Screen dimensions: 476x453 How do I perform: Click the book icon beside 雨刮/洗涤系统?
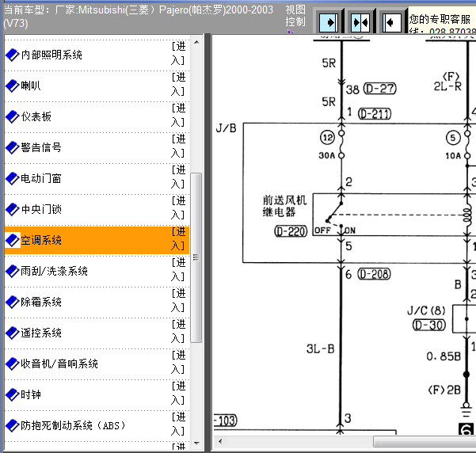coord(12,271)
